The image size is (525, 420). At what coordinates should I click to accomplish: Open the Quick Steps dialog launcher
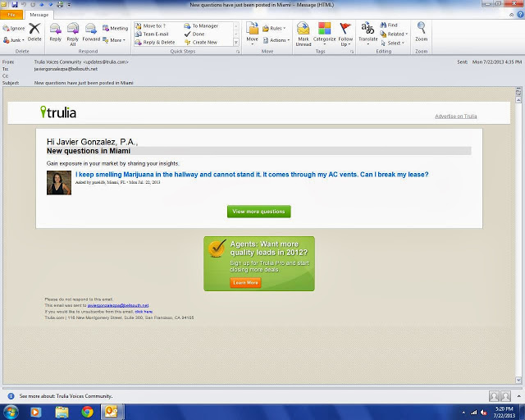point(238,52)
